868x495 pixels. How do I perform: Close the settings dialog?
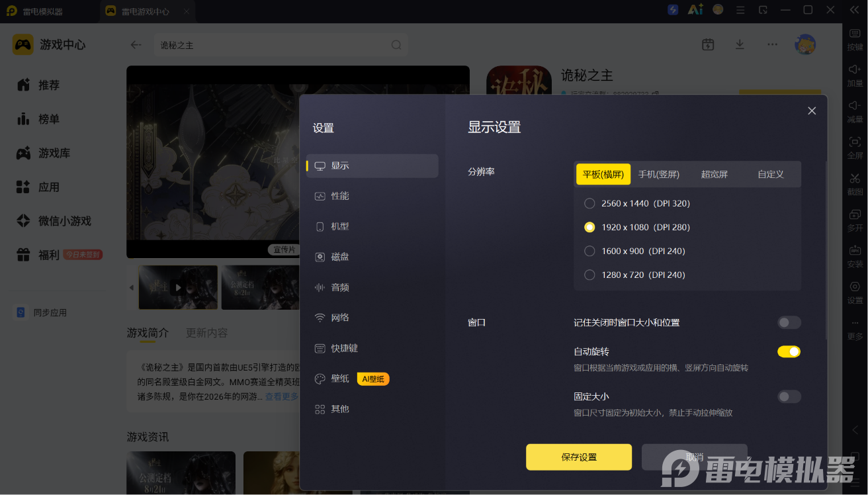tap(812, 111)
